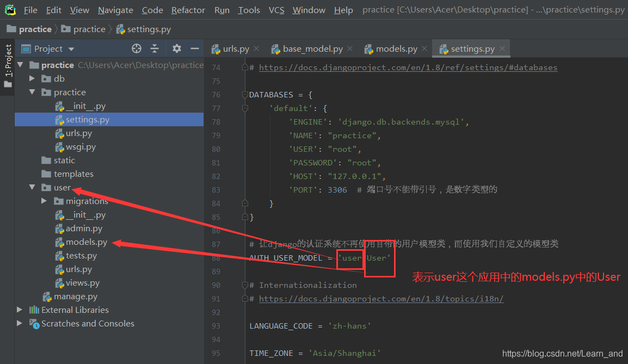Viewport: 628px width, 364px height.
Task: Expand the db folder
Action: click(32, 78)
